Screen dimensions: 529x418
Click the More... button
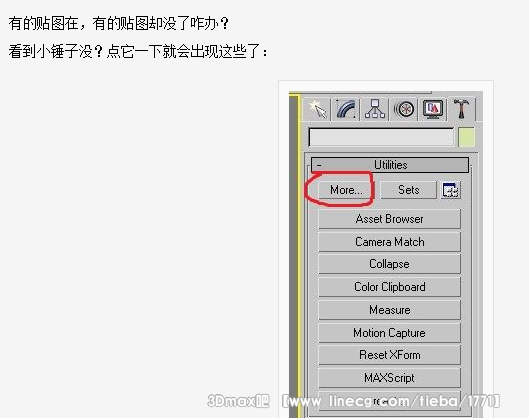tap(346, 190)
